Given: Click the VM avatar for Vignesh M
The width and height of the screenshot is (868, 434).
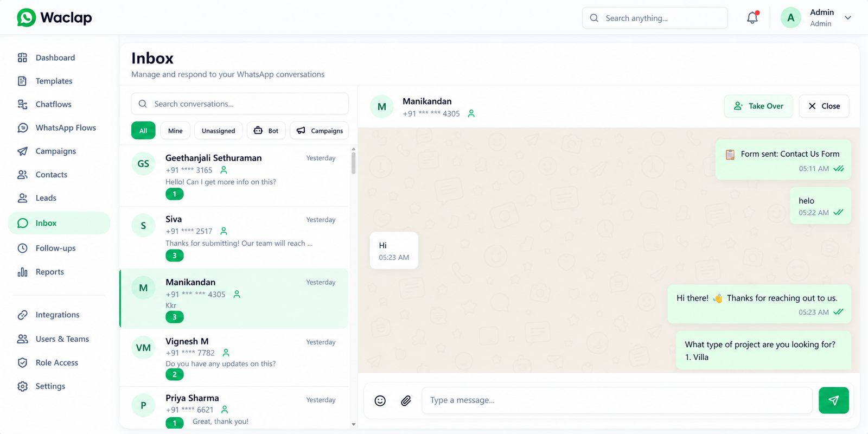Looking at the screenshot, I should pos(143,348).
